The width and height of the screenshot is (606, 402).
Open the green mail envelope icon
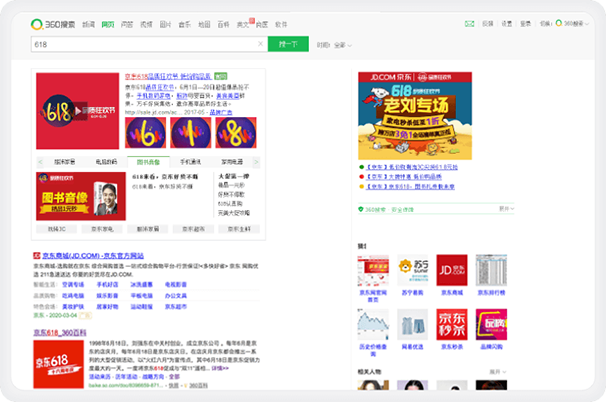[469, 24]
